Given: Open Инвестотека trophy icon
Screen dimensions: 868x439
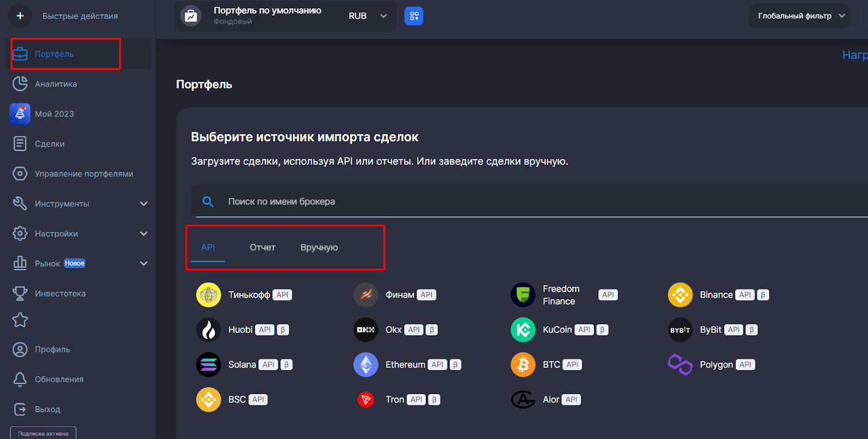Looking at the screenshot, I should (x=20, y=293).
